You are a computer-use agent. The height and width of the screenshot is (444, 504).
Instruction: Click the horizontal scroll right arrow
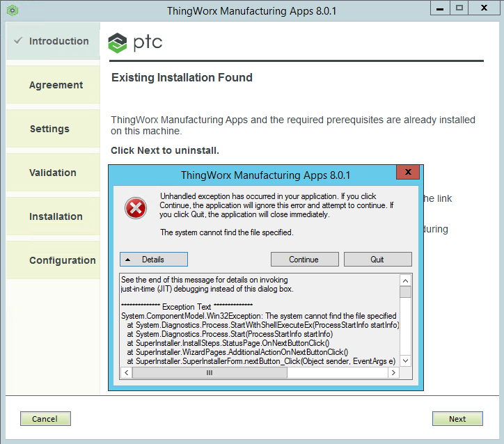pos(393,373)
